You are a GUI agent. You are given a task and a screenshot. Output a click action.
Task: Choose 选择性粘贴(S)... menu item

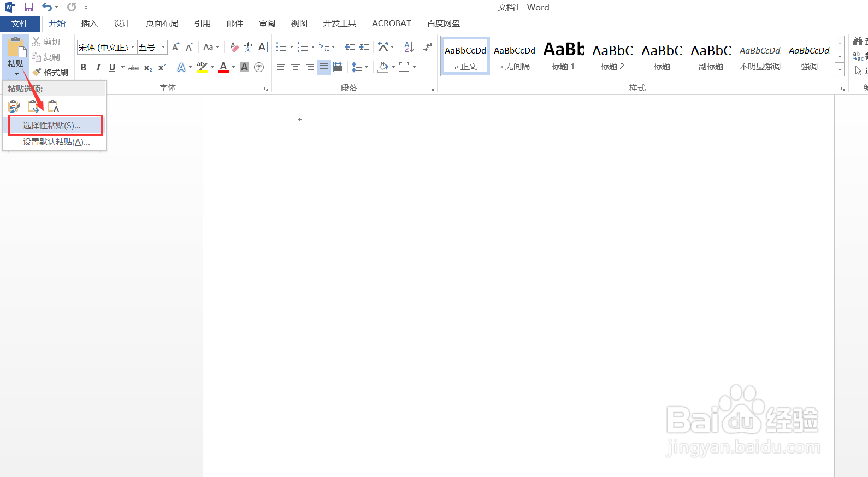[55, 125]
